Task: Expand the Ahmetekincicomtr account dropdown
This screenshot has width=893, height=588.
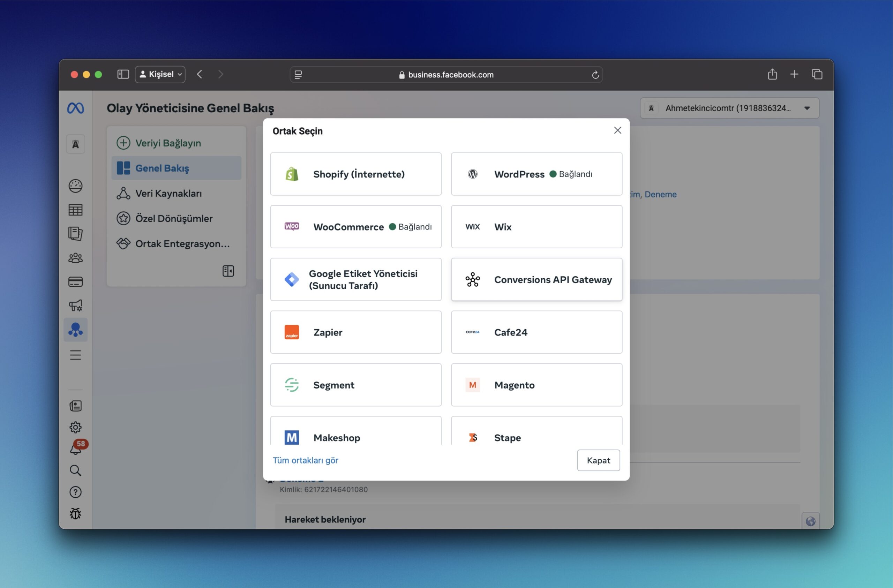Action: [x=729, y=108]
